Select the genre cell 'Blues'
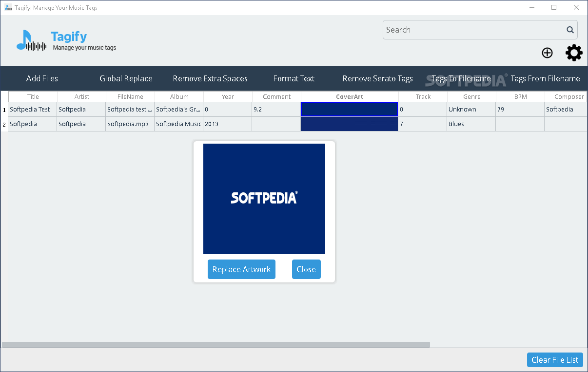The width and height of the screenshot is (588, 372). coord(471,124)
